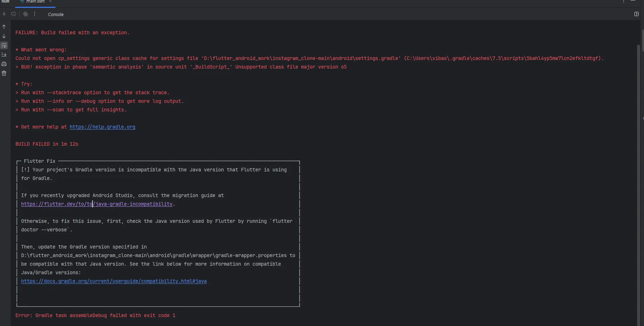Toggle Scroll to the End of console
The image size is (644, 326).
4,55
